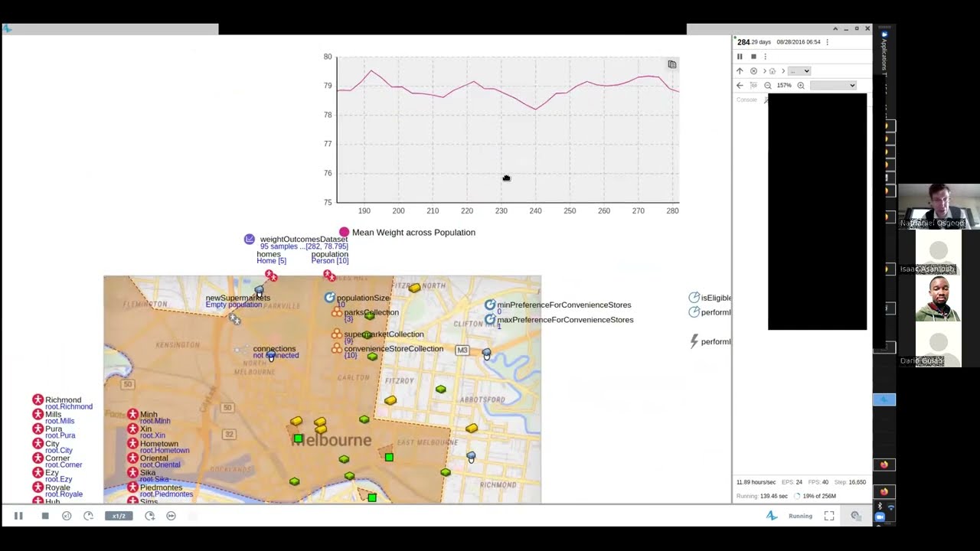Inspect the Person population icon

click(x=329, y=275)
